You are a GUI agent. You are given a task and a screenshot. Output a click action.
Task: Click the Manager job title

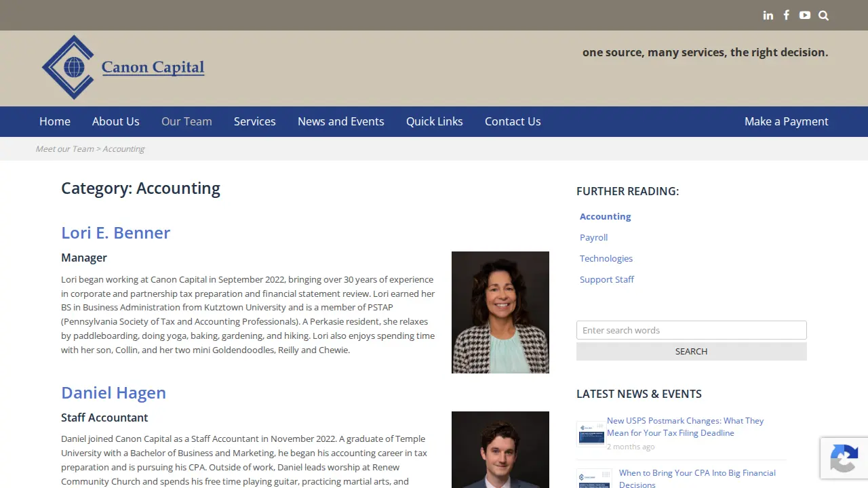(84, 258)
